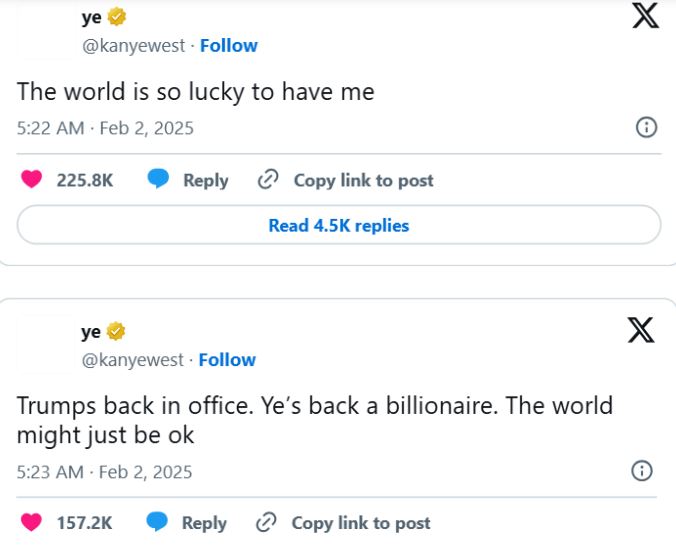Click the reply bubble icon on the second post
676x545 pixels.
(157, 523)
